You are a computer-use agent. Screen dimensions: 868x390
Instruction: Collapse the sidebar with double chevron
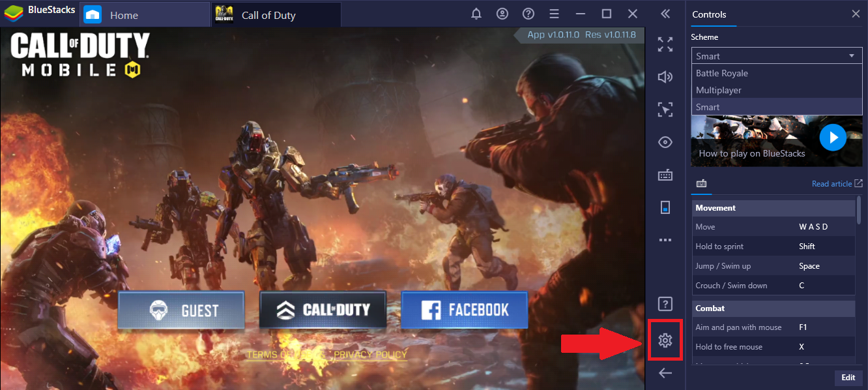click(665, 14)
